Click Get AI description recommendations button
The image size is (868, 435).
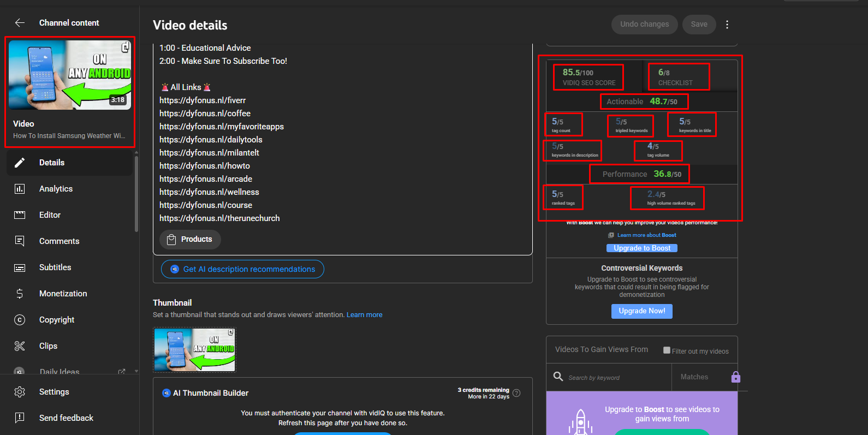tap(242, 269)
